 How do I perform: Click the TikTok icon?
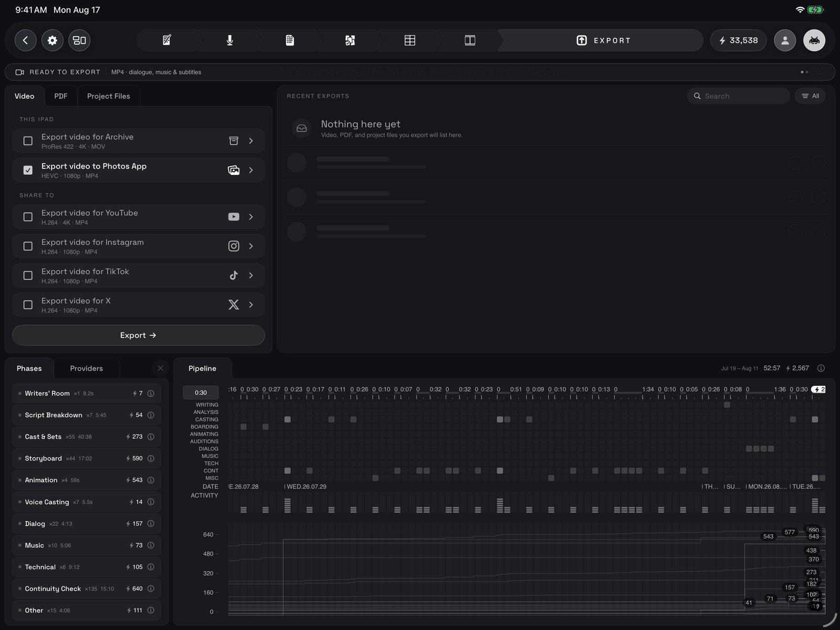(234, 276)
